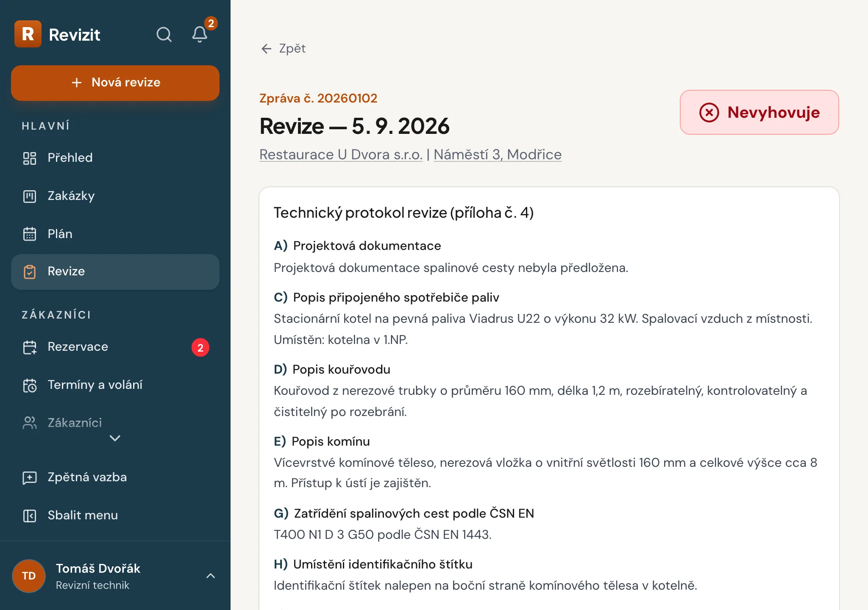Viewport: 868px width, 610px height.
Task: Click the Rezervace red count badge
Action: click(x=200, y=348)
